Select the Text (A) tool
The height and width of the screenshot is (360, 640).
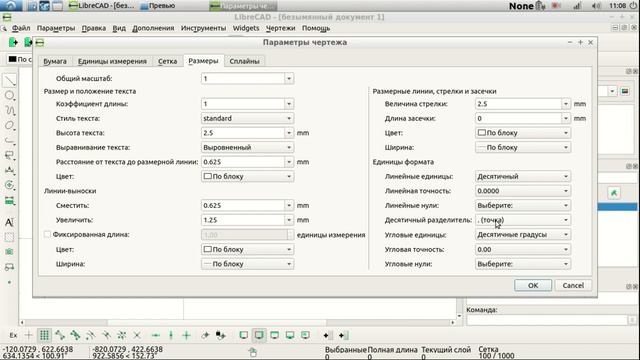(9, 222)
